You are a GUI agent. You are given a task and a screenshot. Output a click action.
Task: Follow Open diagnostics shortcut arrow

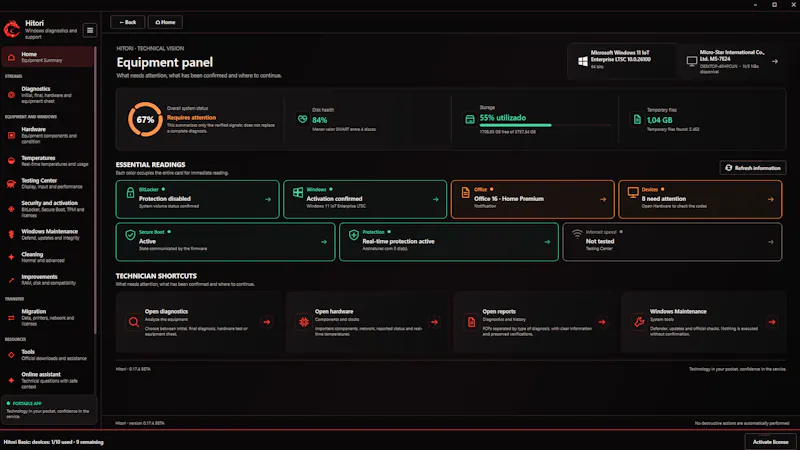pos(266,322)
